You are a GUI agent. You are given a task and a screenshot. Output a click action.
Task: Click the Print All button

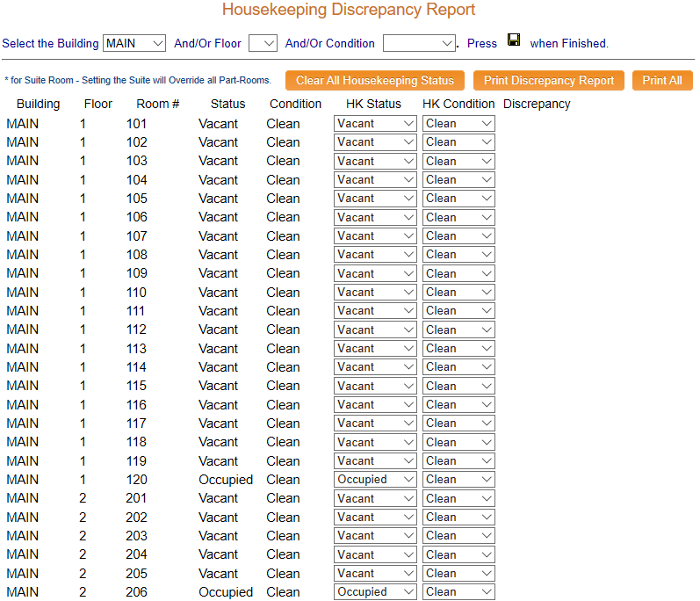(662, 80)
